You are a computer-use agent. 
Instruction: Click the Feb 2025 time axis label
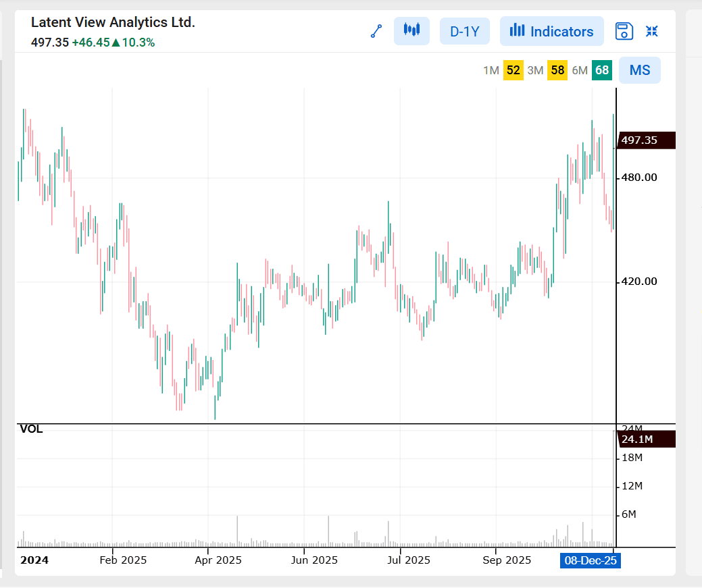click(123, 560)
